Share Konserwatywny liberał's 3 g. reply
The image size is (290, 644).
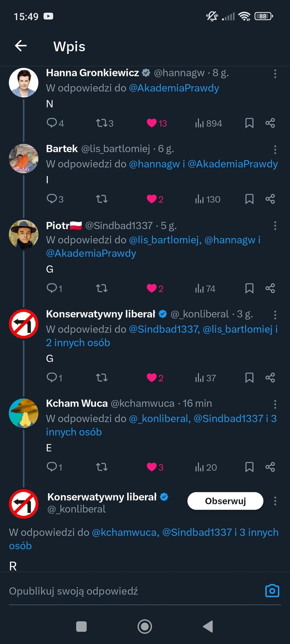click(270, 377)
